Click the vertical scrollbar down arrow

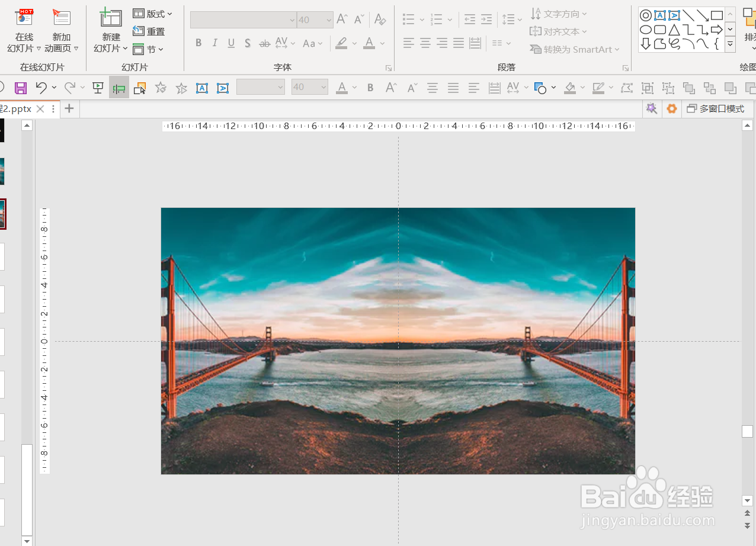click(x=747, y=501)
